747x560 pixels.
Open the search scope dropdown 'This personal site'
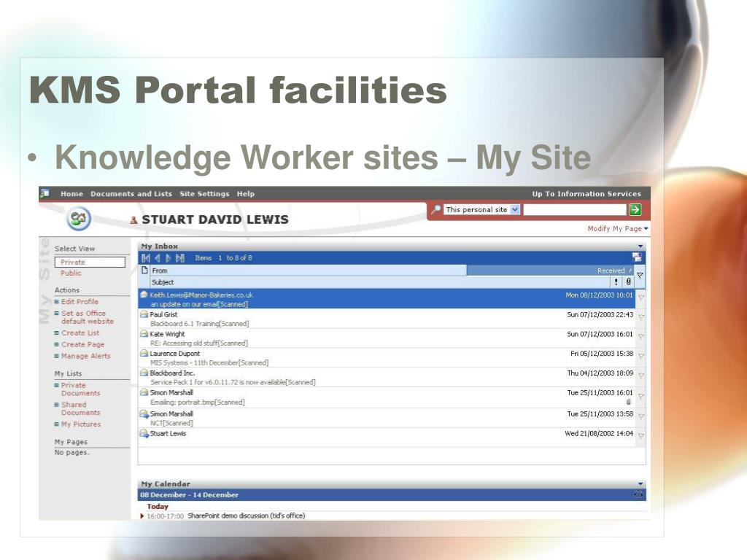point(481,209)
